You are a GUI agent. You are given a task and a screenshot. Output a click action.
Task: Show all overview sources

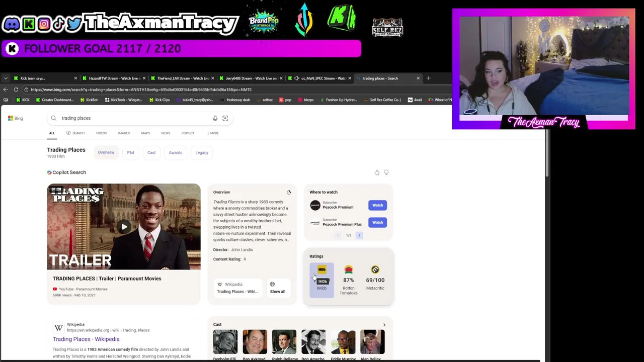(x=278, y=288)
